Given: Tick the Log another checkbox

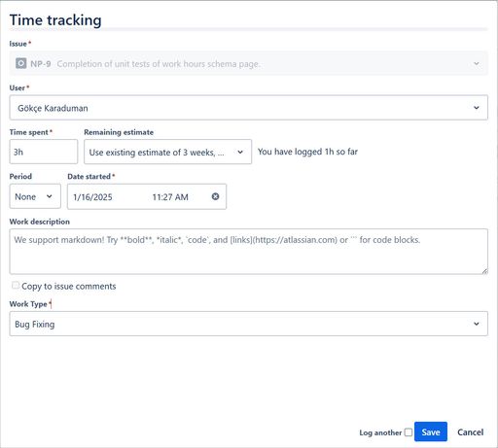Looking at the screenshot, I should (409, 432).
